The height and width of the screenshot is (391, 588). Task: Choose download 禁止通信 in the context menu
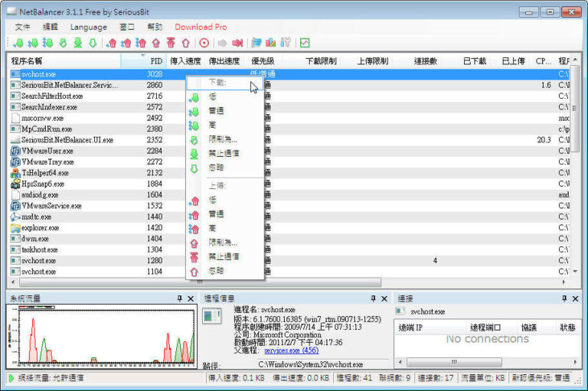(x=225, y=153)
